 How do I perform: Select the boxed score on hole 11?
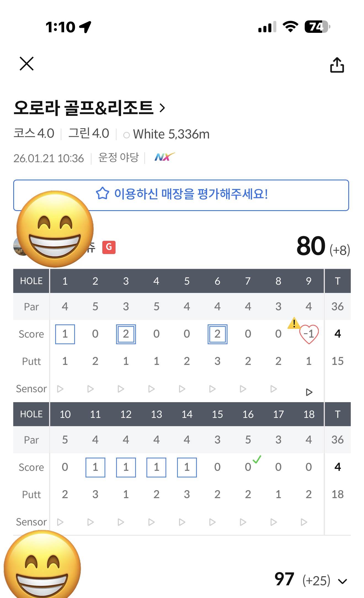point(95,467)
